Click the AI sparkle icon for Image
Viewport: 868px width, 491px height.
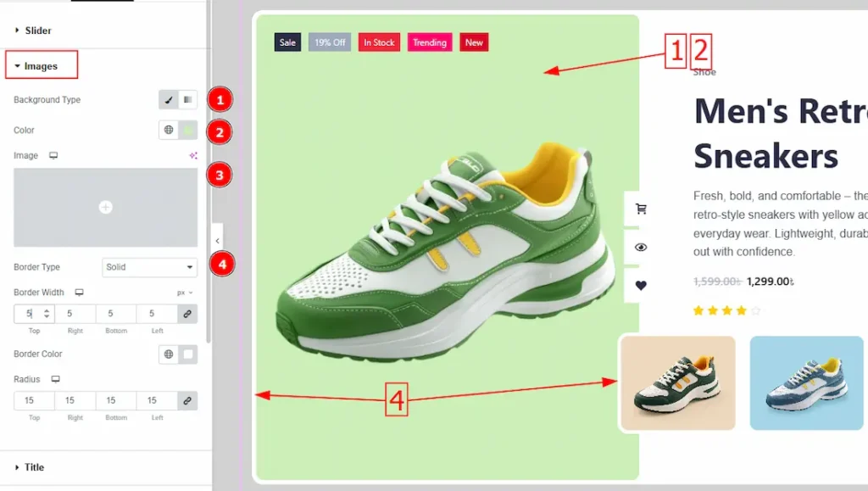click(193, 156)
